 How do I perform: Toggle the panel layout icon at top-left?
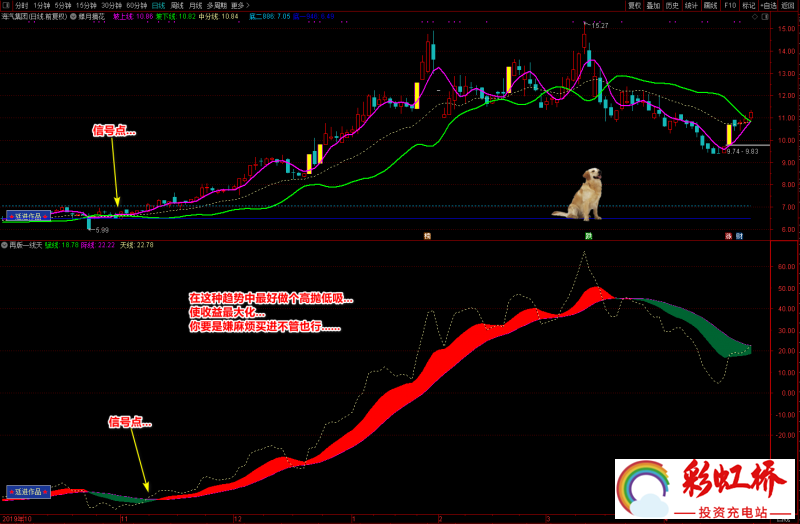[6, 5]
